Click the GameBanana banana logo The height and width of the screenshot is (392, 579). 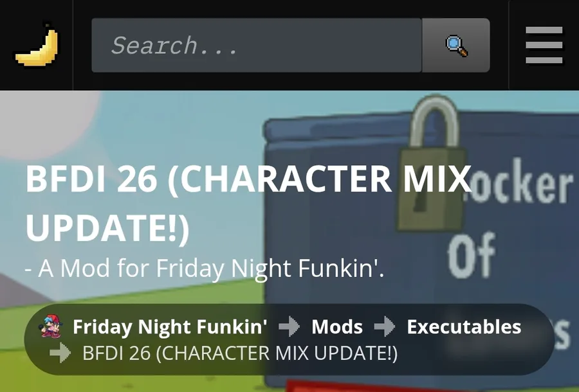pos(37,46)
